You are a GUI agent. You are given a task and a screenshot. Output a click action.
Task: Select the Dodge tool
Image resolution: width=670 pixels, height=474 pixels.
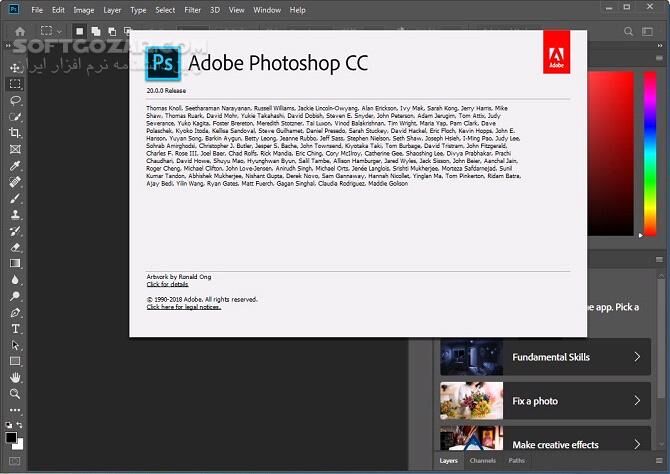(x=15, y=296)
